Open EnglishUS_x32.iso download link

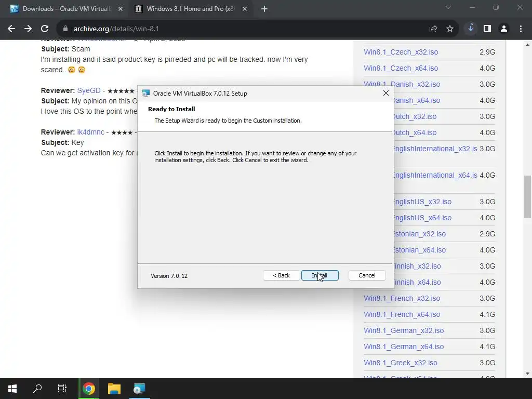click(422, 202)
